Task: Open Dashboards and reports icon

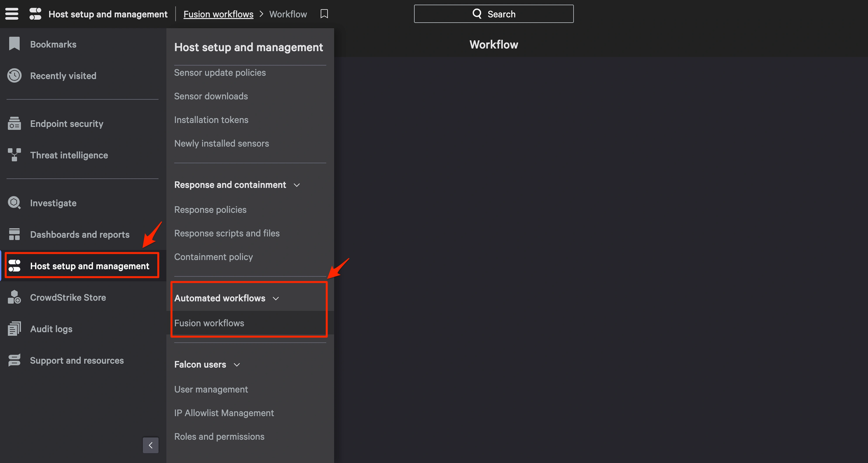Action: point(14,234)
